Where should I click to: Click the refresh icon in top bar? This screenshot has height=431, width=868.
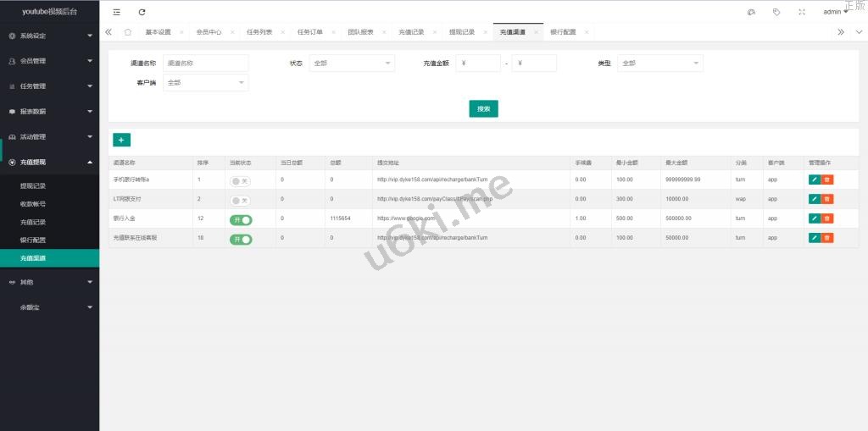pyautogui.click(x=142, y=12)
